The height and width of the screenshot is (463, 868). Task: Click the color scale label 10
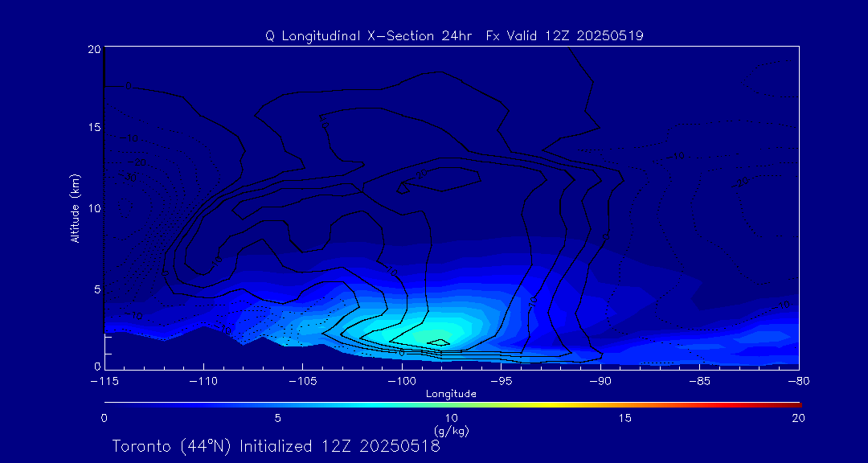451,418
